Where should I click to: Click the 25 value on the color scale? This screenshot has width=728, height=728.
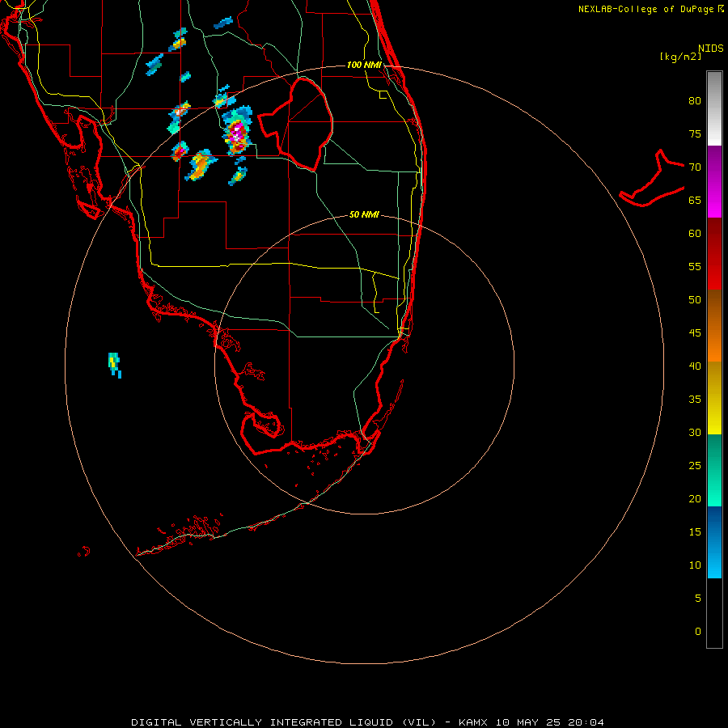click(695, 466)
